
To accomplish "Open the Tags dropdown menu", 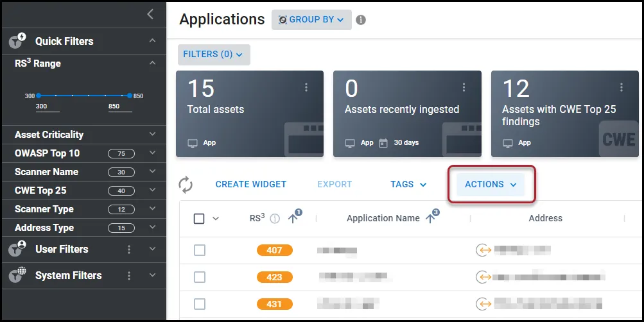I will tap(408, 184).
